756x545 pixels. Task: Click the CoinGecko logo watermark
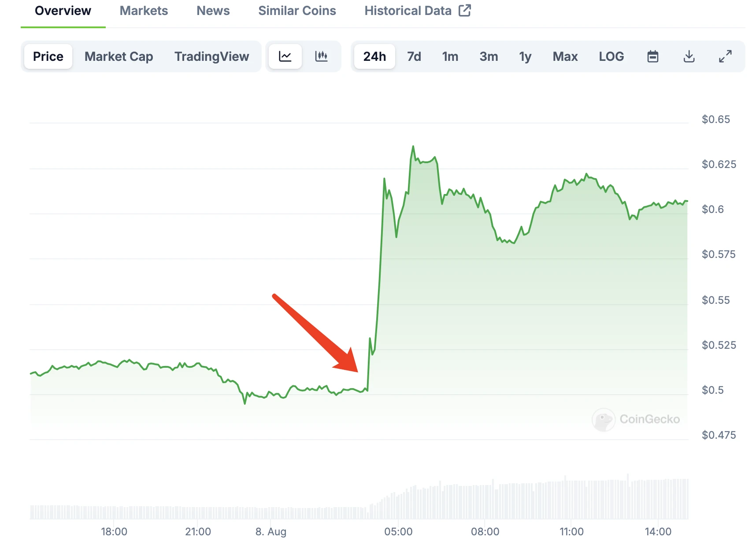pos(636,419)
